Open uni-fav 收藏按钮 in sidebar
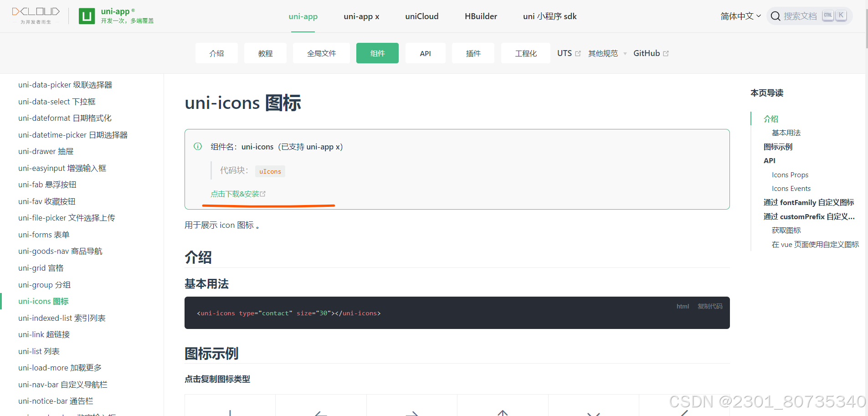This screenshot has width=868, height=416. pyautogui.click(x=47, y=201)
